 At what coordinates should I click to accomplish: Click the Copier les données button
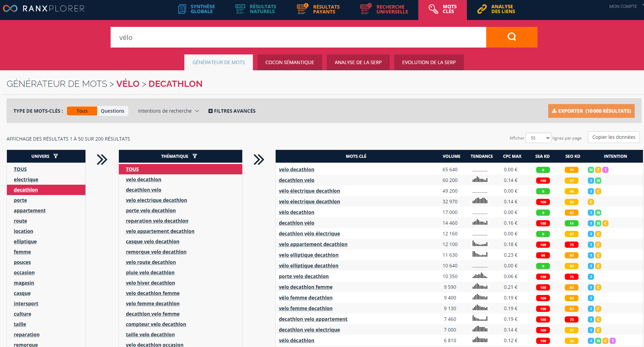tap(614, 137)
